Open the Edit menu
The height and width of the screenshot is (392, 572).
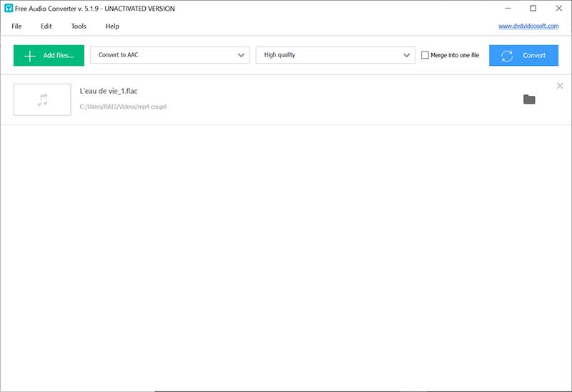click(x=46, y=26)
